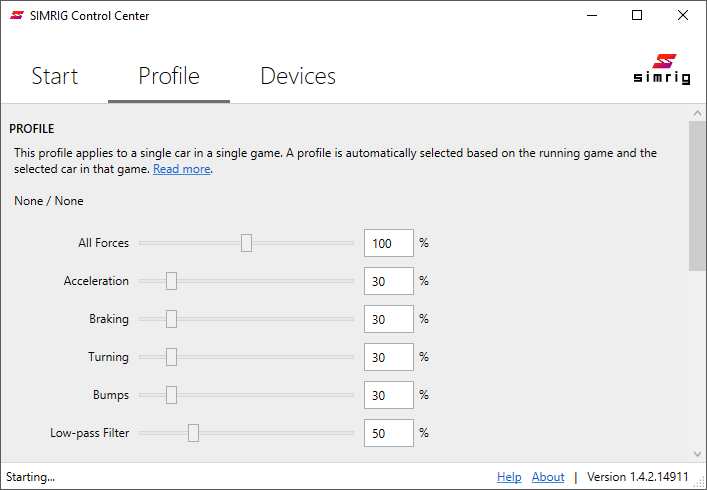The image size is (707, 490).
Task: Switch to the Devices tab
Action: (298, 76)
